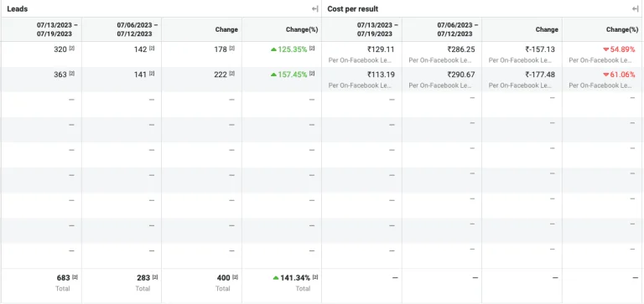Collapse the Cost per result column group

point(636,8)
